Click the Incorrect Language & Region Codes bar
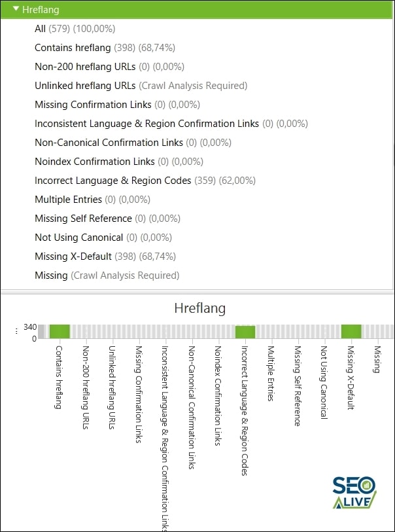 (245, 332)
